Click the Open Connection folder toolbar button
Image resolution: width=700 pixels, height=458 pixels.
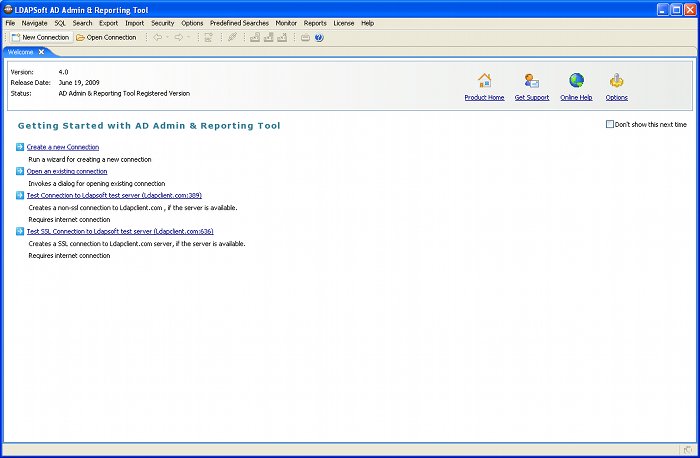[x=106, y=37]
